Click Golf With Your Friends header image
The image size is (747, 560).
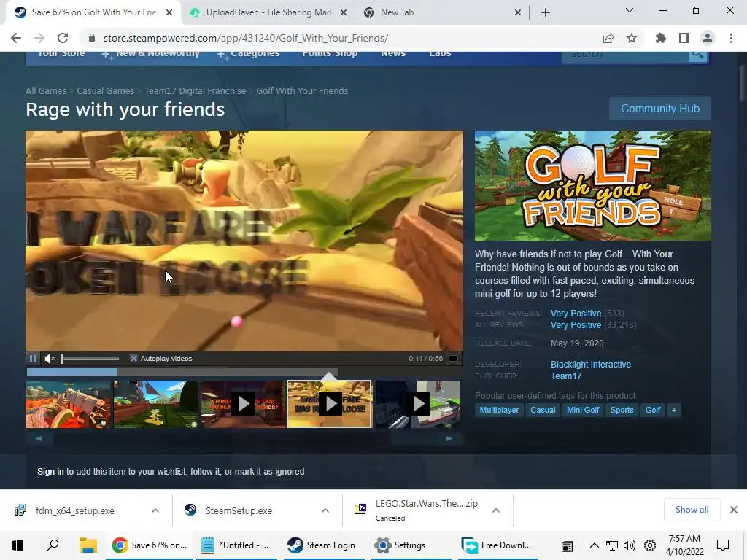pyautogui.click(x=592, y=185)
